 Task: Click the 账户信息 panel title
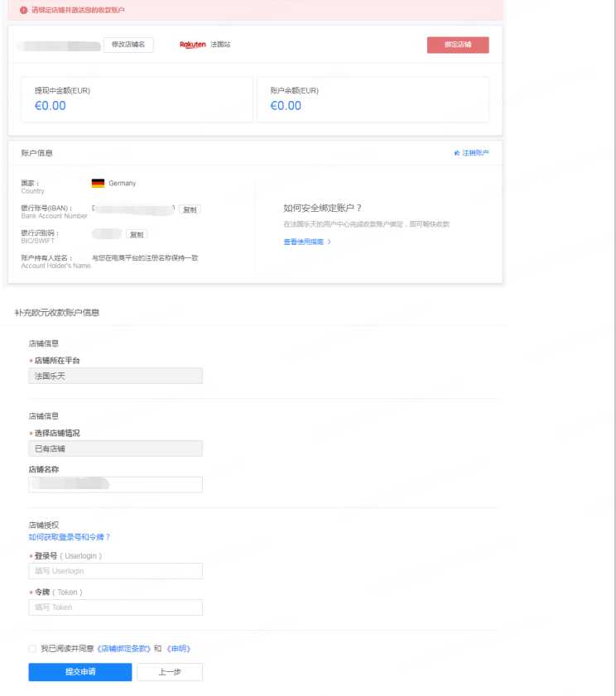click(37, 153)
